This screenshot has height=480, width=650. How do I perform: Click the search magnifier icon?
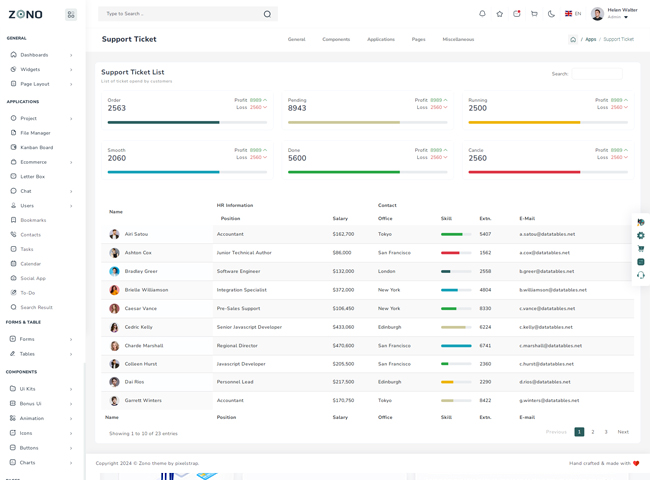[x=267, y=14]
